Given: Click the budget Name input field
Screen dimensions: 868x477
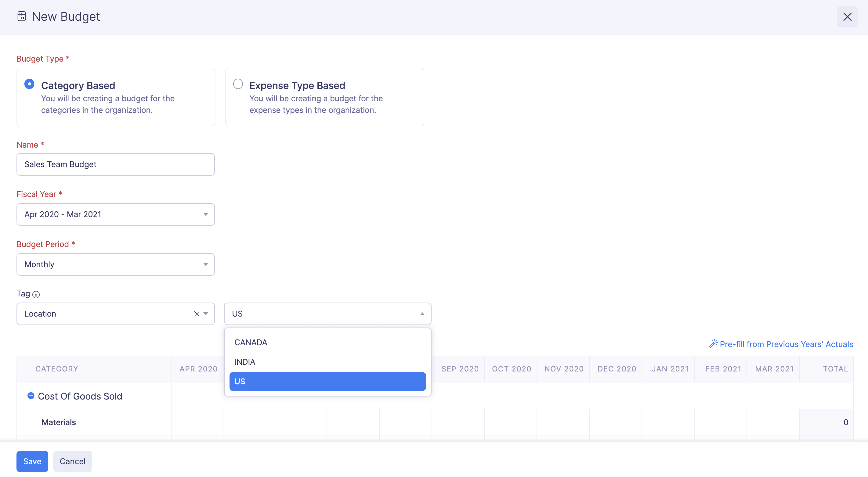Looking at the screenshot, I should 116,164.
